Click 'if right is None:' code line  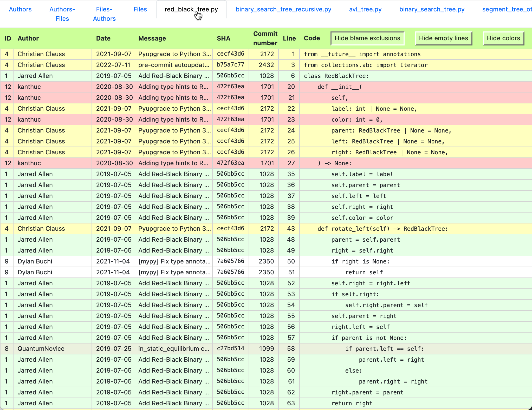(360, 261)
